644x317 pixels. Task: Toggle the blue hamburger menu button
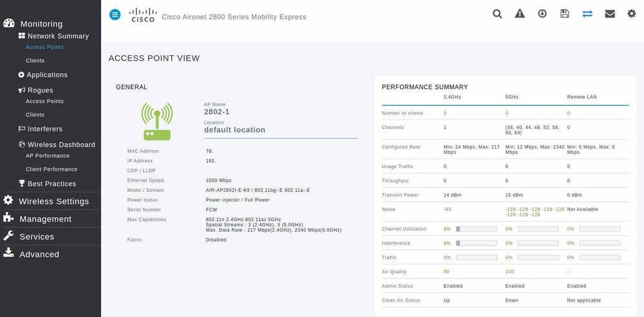[115, 15]
